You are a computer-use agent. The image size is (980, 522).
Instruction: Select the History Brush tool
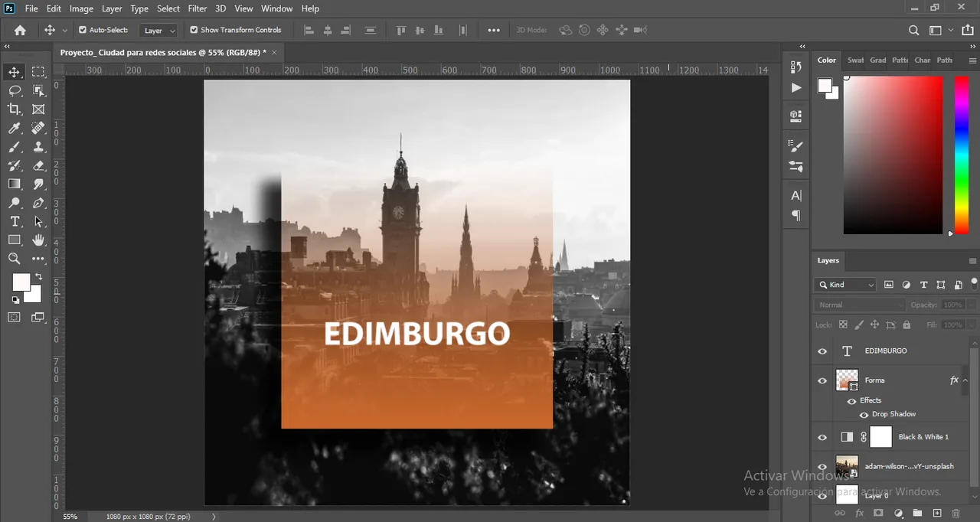tap(15, 165)
